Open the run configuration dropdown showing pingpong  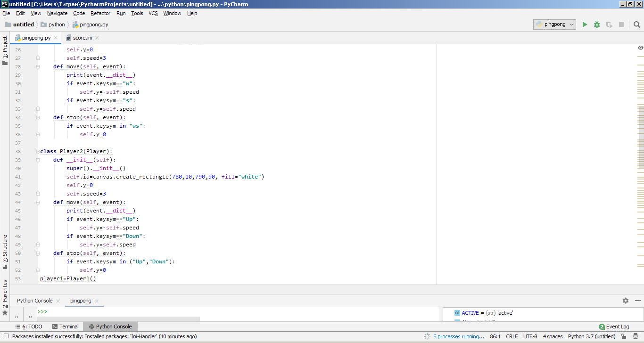[x=554, y=24]
